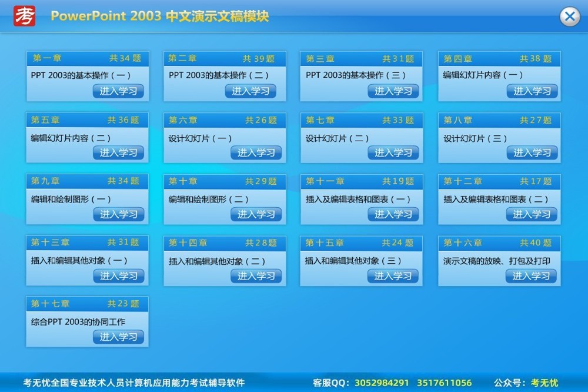Select title 演示文稿的放映、打包及打印
Image resolution: width=588 pixels, height=392 pixels.
496,261
